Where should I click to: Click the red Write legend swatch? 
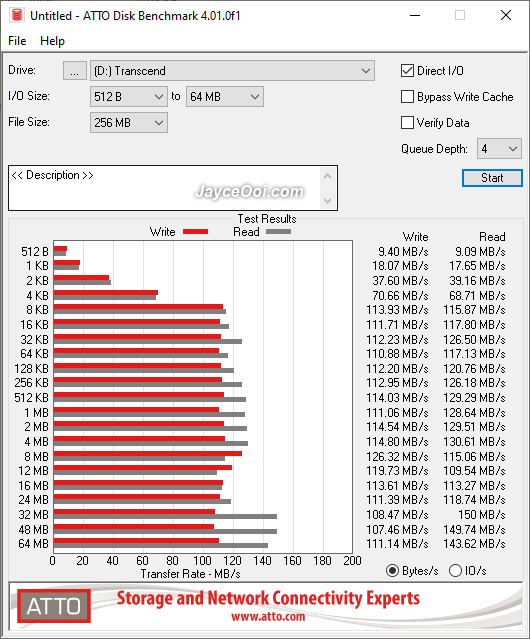click(x=196, y=231)
